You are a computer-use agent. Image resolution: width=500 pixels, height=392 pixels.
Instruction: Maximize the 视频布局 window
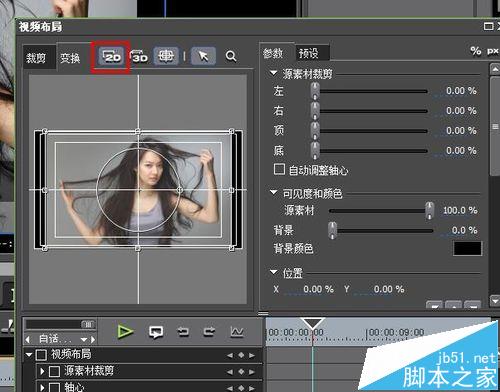click(x=488, y=26)
